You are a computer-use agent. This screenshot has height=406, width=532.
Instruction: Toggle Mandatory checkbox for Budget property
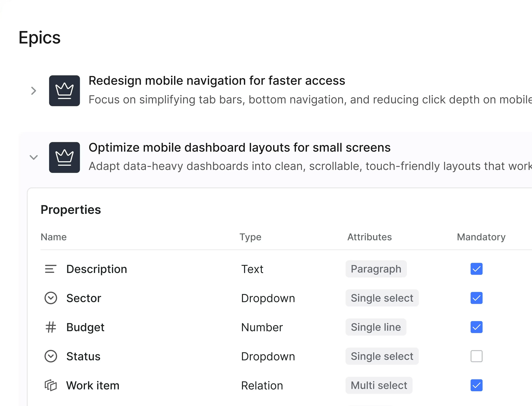click(x=476, y=327)
